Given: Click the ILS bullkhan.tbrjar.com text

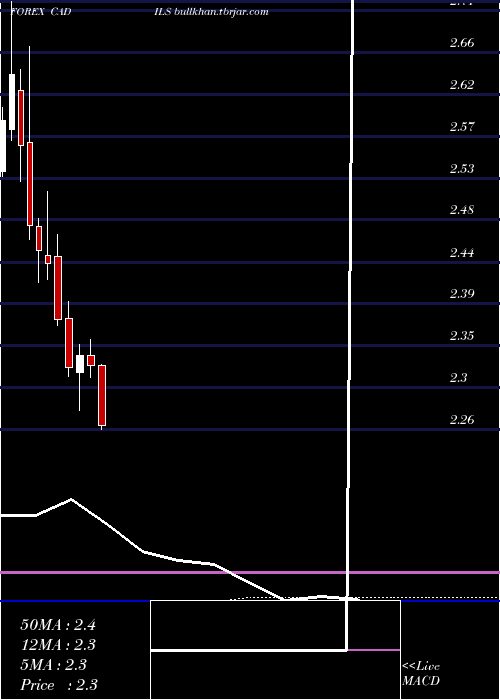Looking at the screenshot, I should (211, 12).
